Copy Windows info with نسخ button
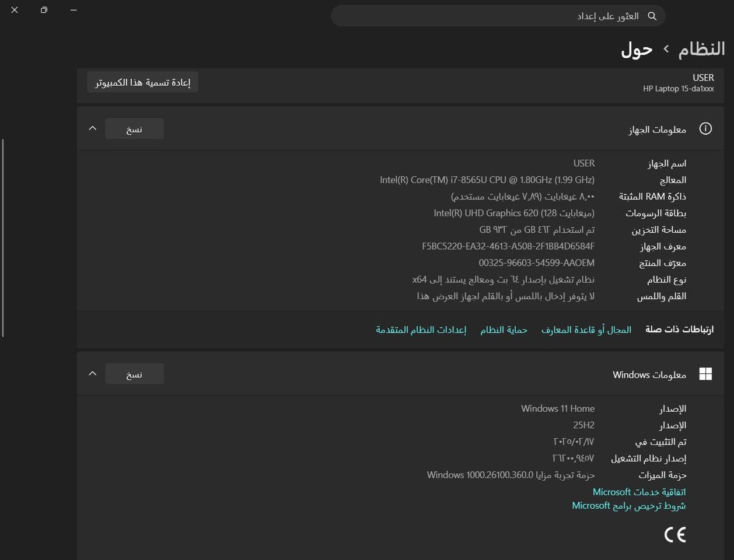734x560 pixels. click(134, 374)
